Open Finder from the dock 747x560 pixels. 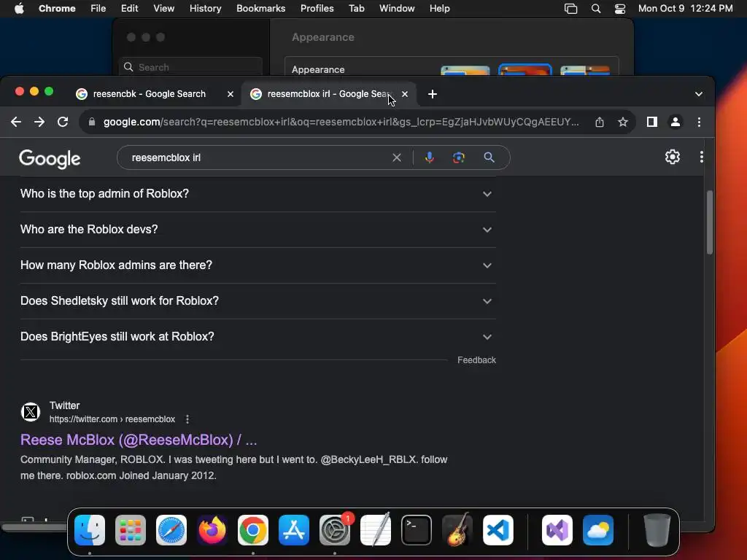tap(90, 530)
